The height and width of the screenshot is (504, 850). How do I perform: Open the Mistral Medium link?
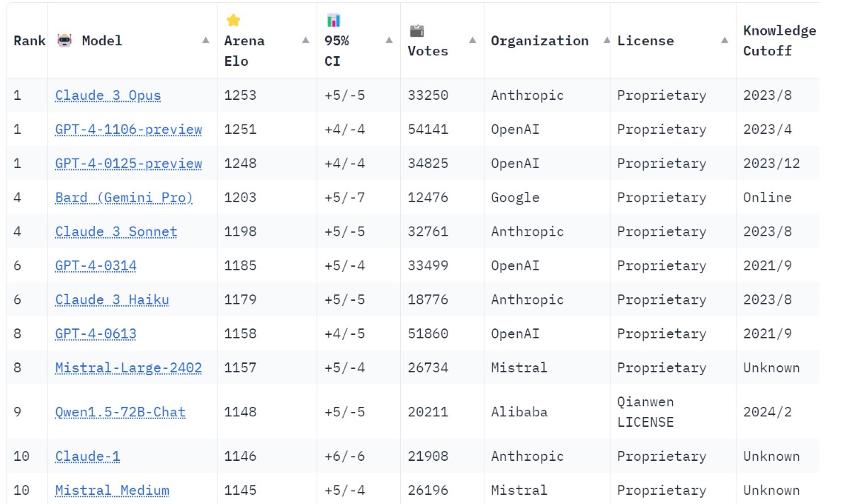(x=112, y=490)
